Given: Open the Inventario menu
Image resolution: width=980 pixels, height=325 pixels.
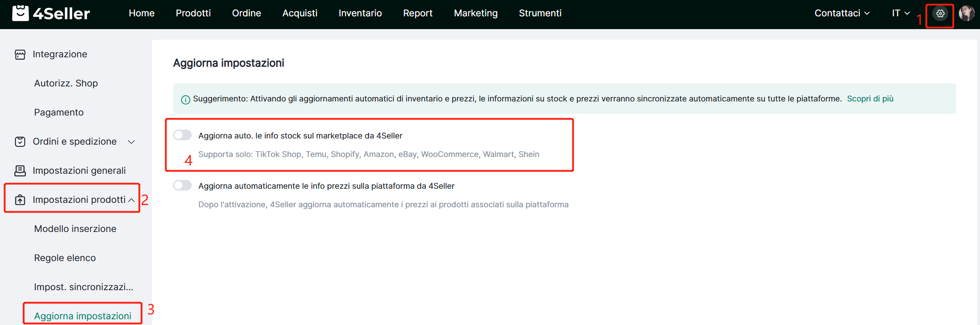Looking at the screenshot, I should 360,13.
